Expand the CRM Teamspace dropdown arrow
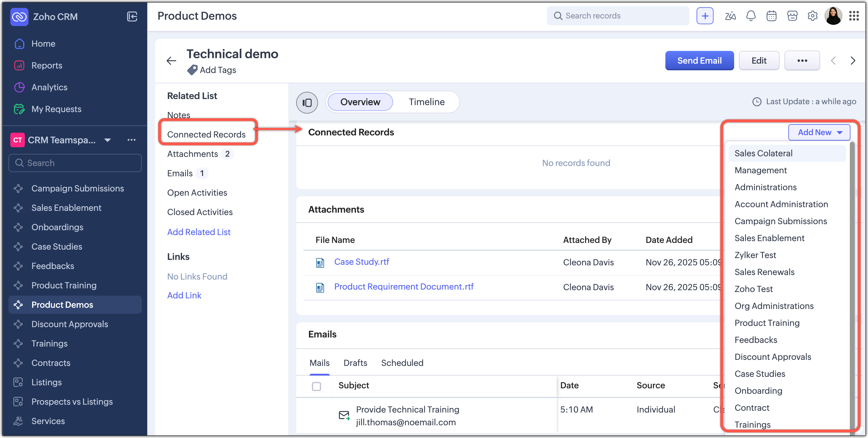Screen dimensions: 868x438 tap(108, 140)
